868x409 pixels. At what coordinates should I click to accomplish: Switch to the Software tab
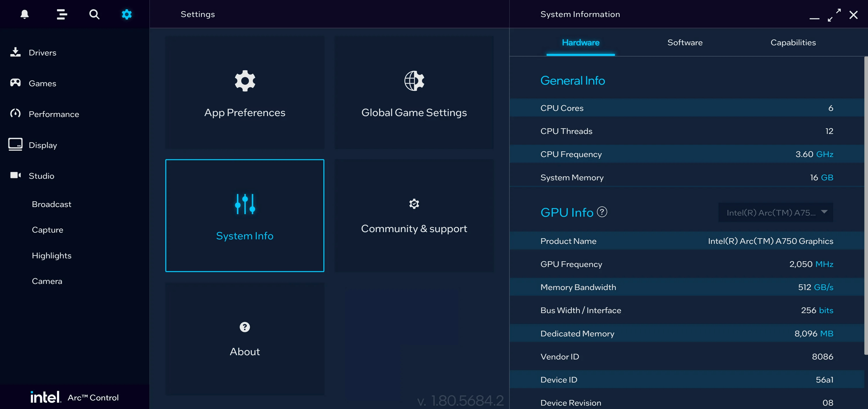(x=685, y=43)
